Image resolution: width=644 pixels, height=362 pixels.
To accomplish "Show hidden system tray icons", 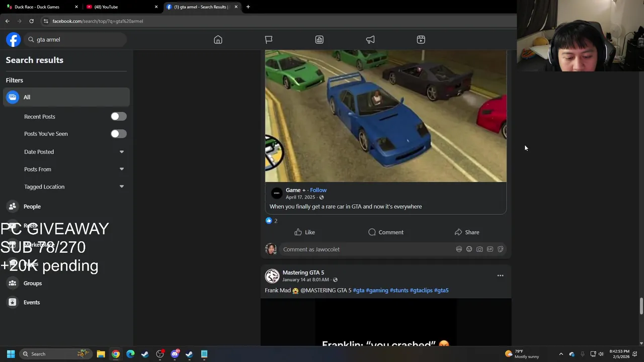I will [x=561, y=354].
